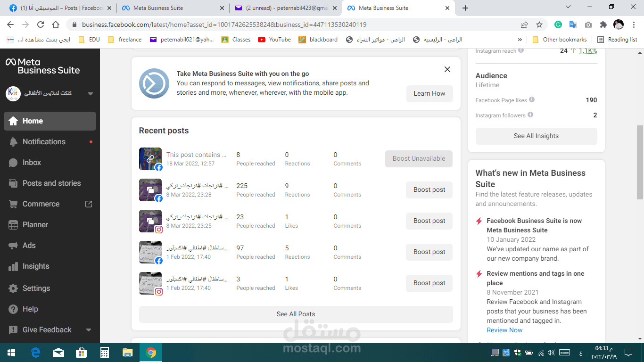Open Chrome from the taskbar
Image resolution: width=644 pixels, height=362 pixels.
(x=151, y=352)
